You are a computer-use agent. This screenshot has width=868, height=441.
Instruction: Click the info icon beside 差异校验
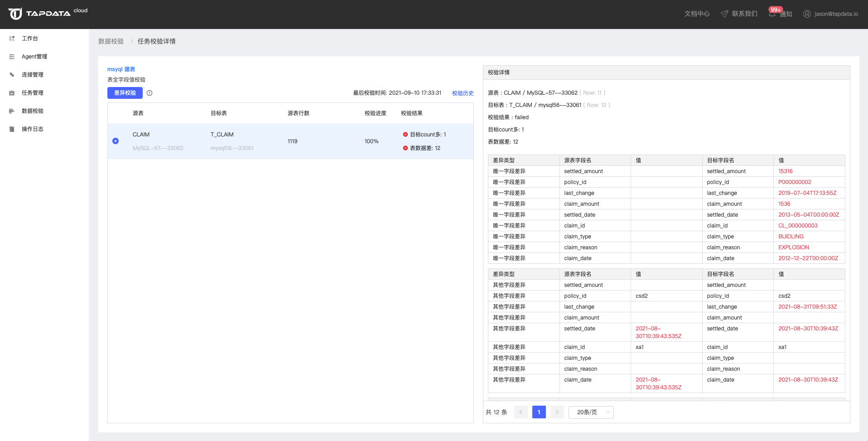coord(149,93)
